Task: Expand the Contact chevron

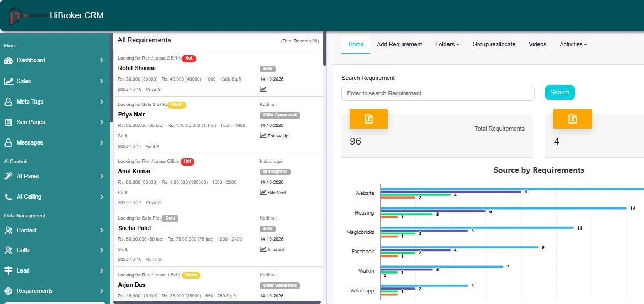Action: pos(102,231)
